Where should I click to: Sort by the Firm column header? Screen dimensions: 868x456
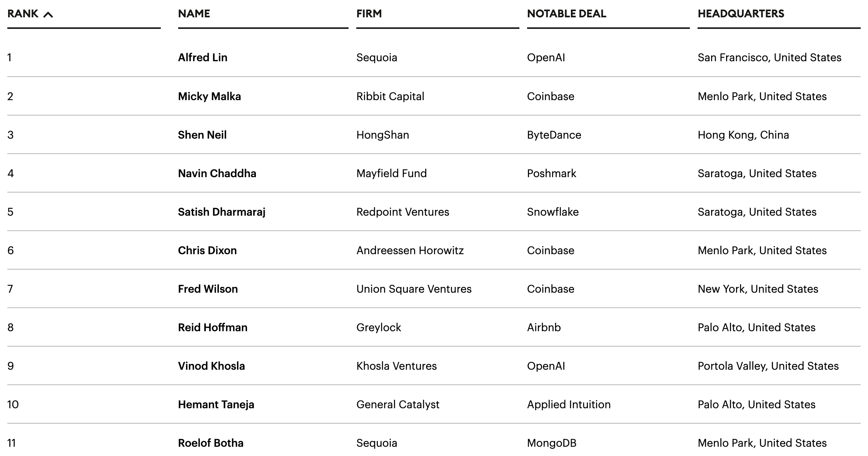[369, 14]
